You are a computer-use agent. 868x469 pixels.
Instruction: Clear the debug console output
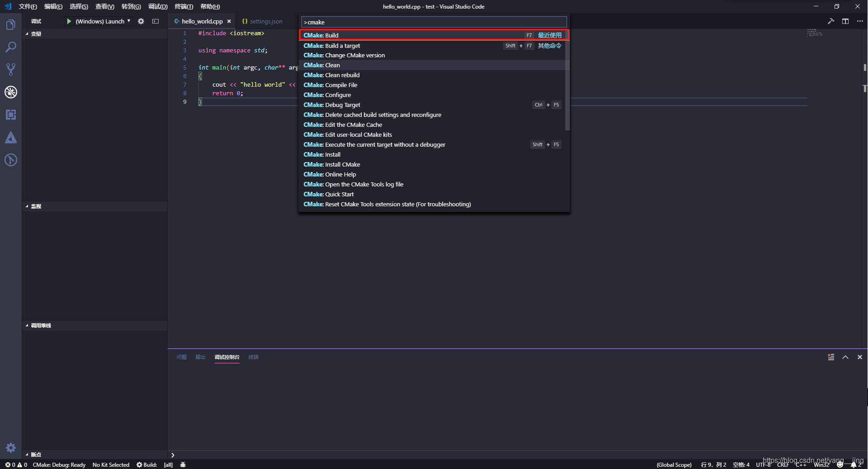click(831, 357)
